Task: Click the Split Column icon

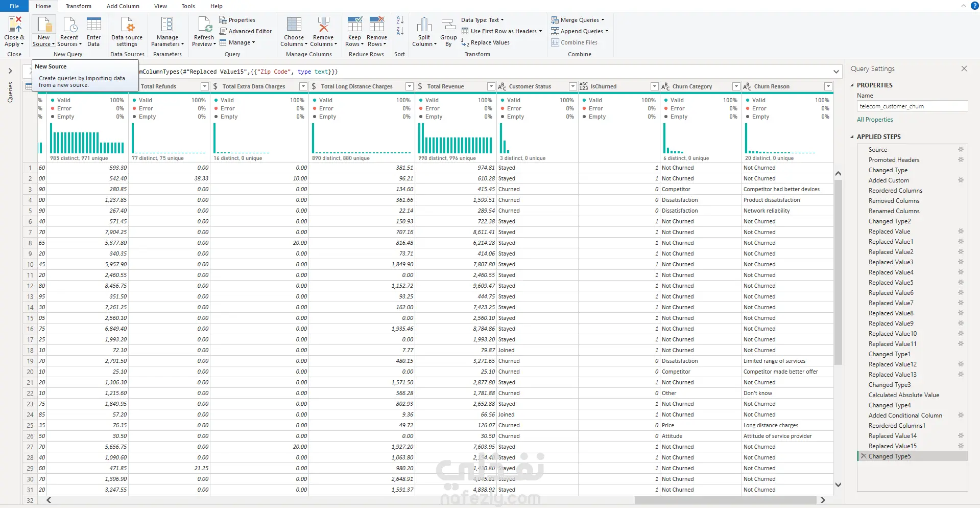Action: [x=424, y=24]
